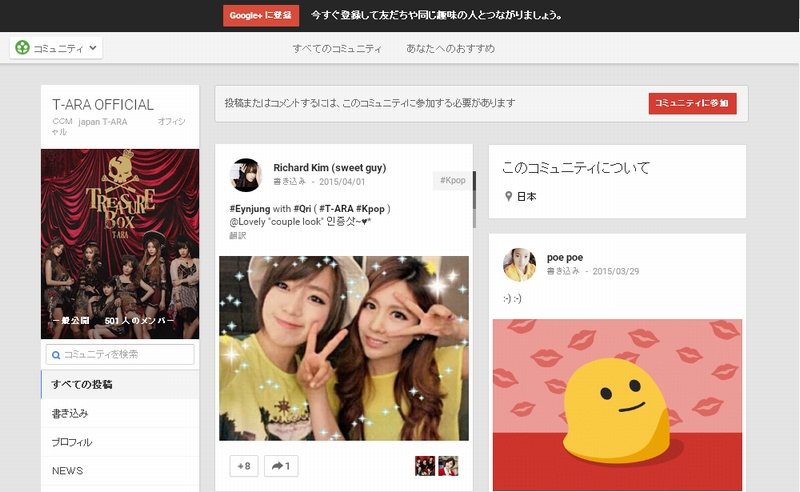Click the poe poe user name
This screenshot has width=800, height=492.
pyautogui.click(x=565, y=257)
